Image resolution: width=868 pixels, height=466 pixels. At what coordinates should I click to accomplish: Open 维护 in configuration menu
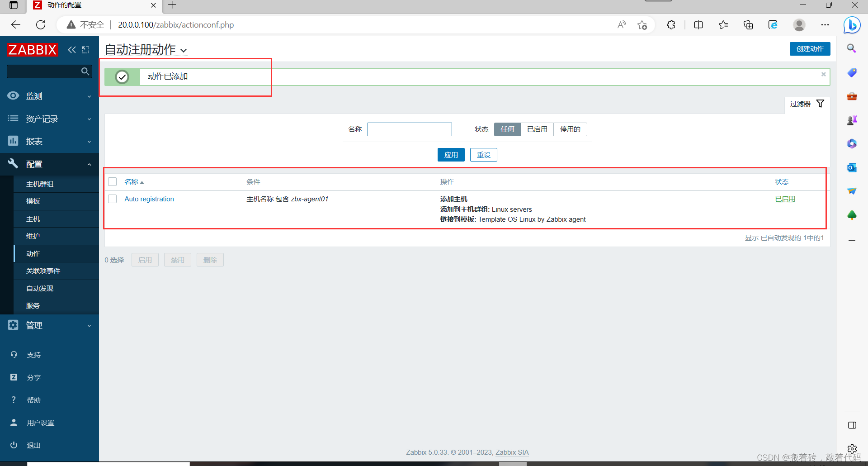click(56, 236)
